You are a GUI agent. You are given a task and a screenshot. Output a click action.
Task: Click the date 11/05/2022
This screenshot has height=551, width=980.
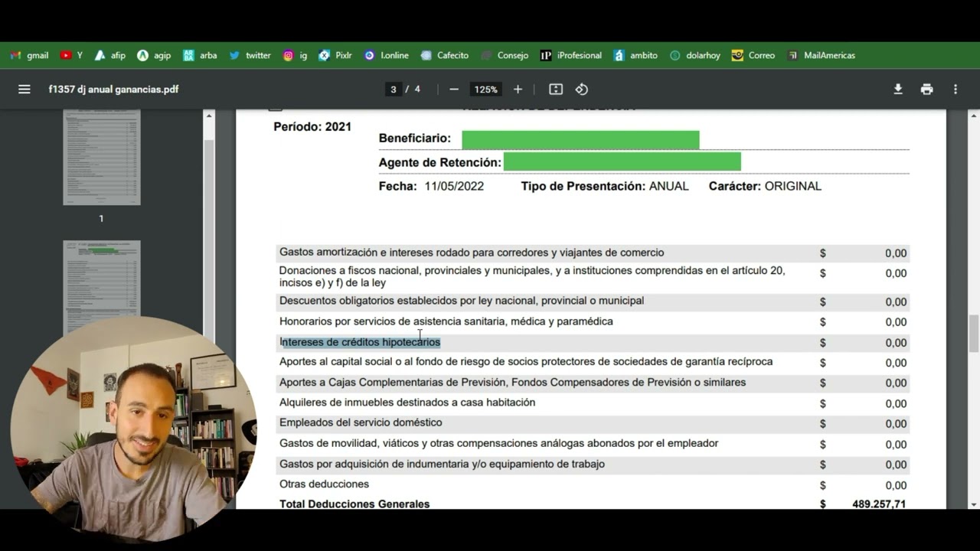[454, 186]
